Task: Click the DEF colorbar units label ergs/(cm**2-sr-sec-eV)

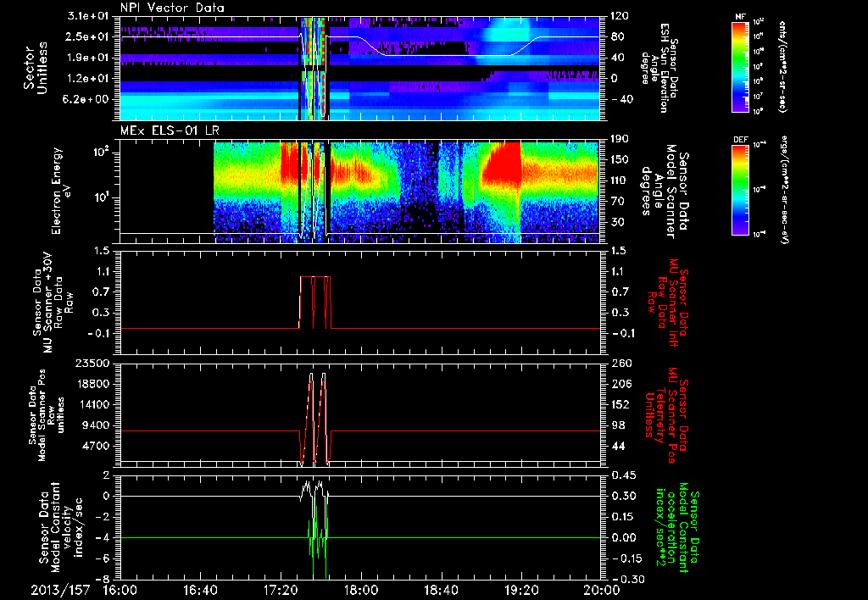Action: click(784, 190)
